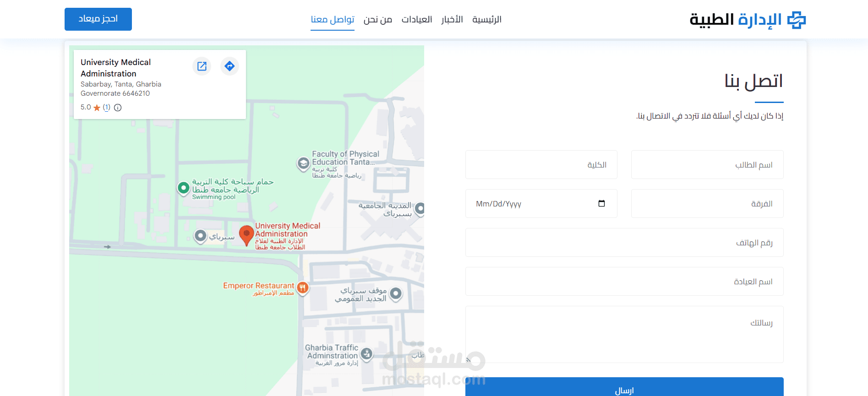Click into the رسالتك message textarea
Viewport: 868px width, 396px height.
(x=624, y=335)
